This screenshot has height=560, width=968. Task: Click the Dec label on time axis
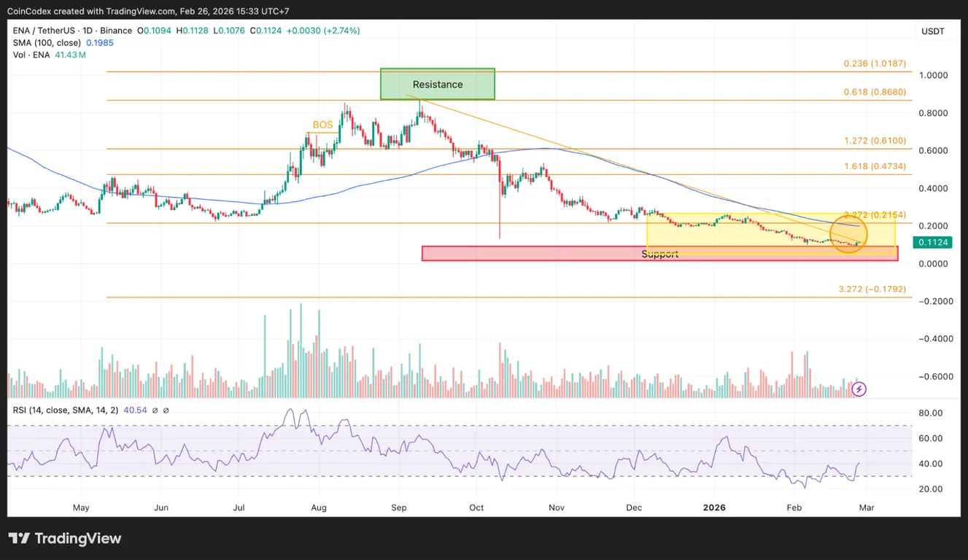point(634,507)
